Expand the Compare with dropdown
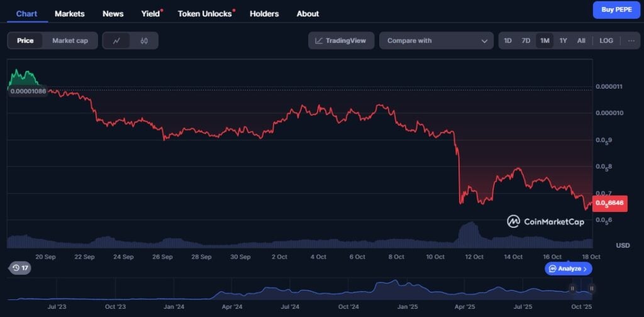The height and width of the screenshot is (317, 644). pos(436,41)
